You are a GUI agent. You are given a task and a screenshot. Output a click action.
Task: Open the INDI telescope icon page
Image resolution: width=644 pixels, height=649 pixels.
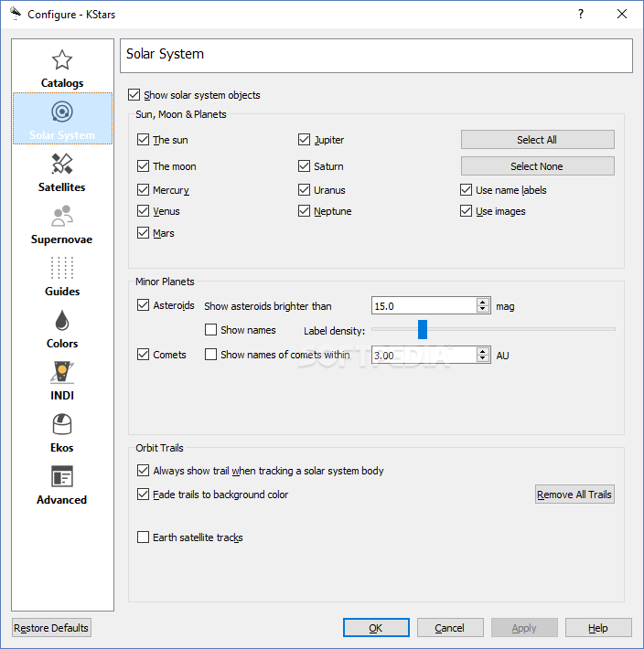62,372
